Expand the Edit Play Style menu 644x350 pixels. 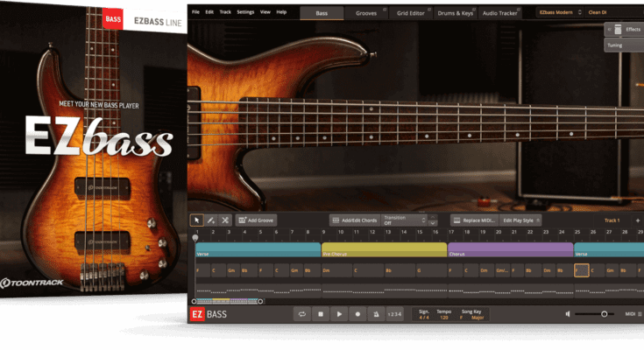coord(523,220)
